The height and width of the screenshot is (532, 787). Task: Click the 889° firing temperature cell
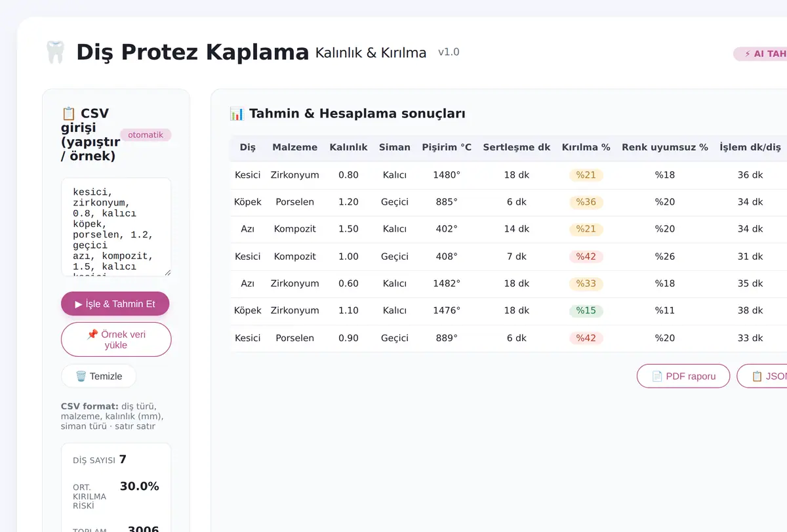pos(447,338)
